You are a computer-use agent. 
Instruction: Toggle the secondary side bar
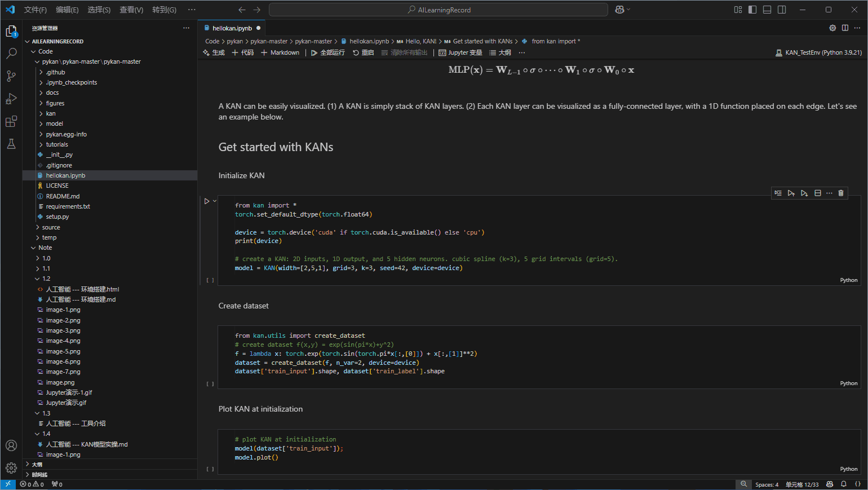tap(782, 10)
